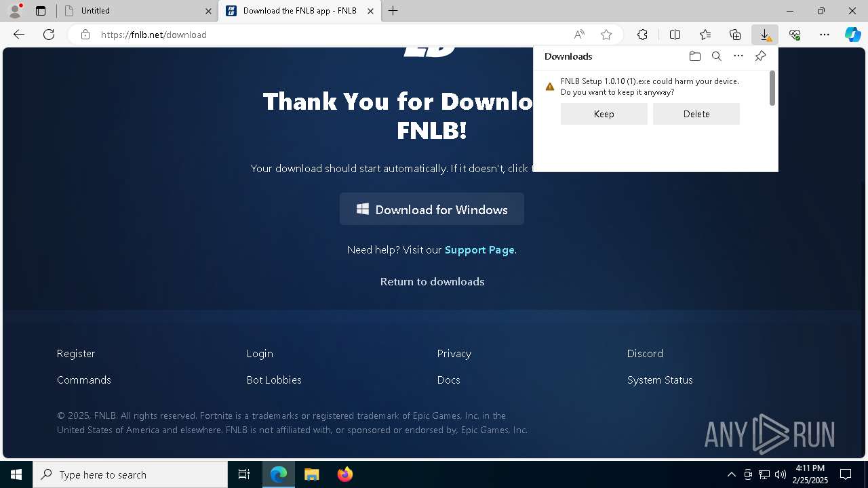Close the FNLB download tab
Image resolution: width=868 pixels, height=488 pixels.
pyautogui.click(x=370, y=11)
